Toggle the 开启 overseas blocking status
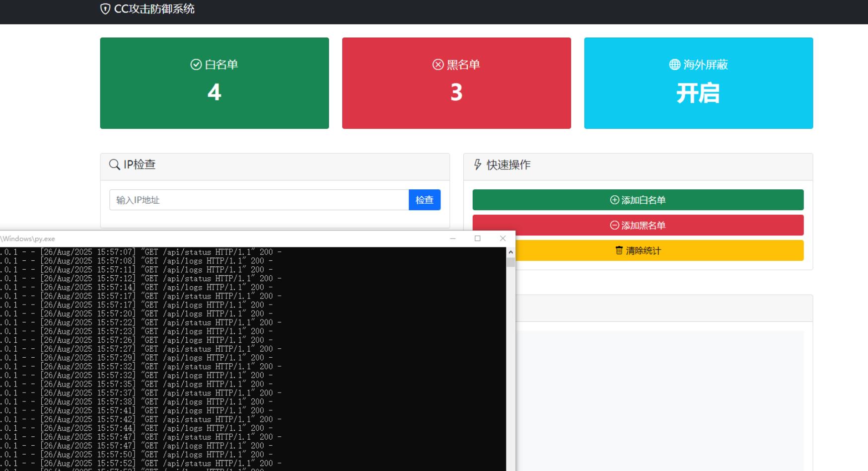The height and width of the screenshot is (471, 868). point(698,93)
